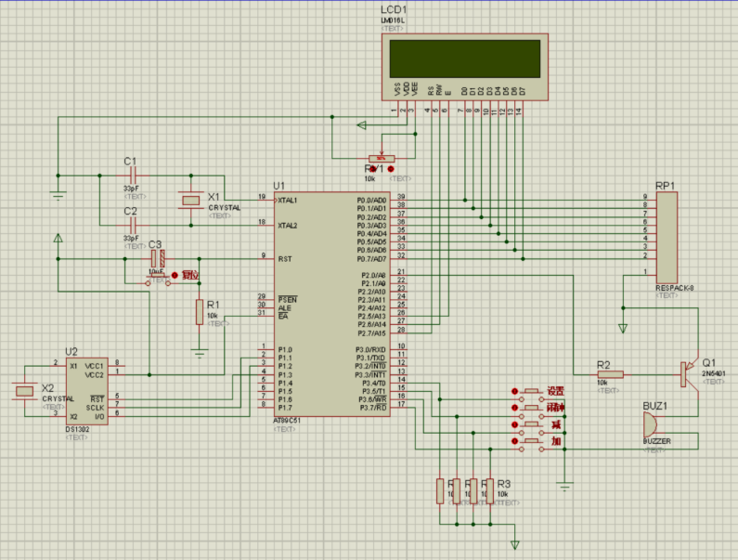Image resolution: width=738 pixels, height=560 pixels.
Task: Select crystal X2 symbol beside DS1302
Action: (24, 391)
